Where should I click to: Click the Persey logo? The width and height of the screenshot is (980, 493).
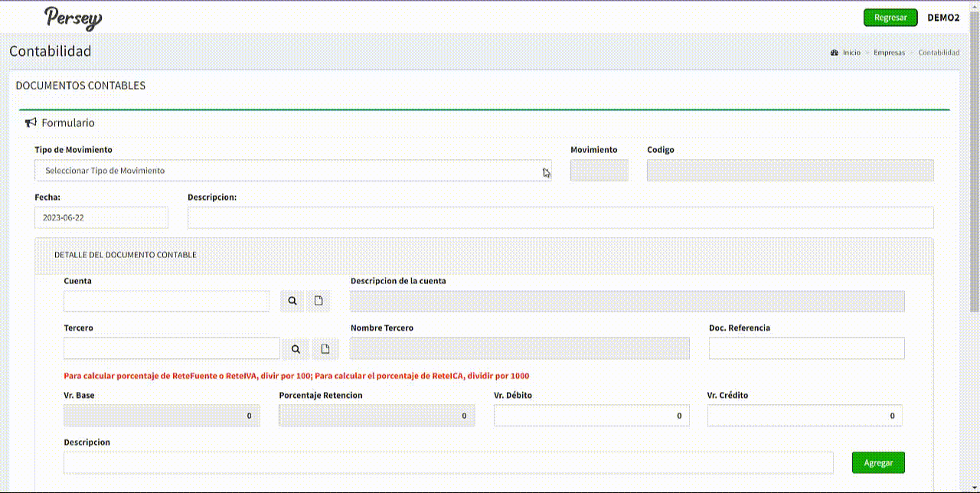pos(73,18)
